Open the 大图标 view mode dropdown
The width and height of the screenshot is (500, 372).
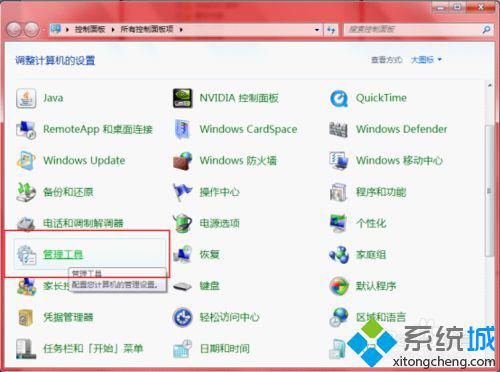(x=426, y=60)
